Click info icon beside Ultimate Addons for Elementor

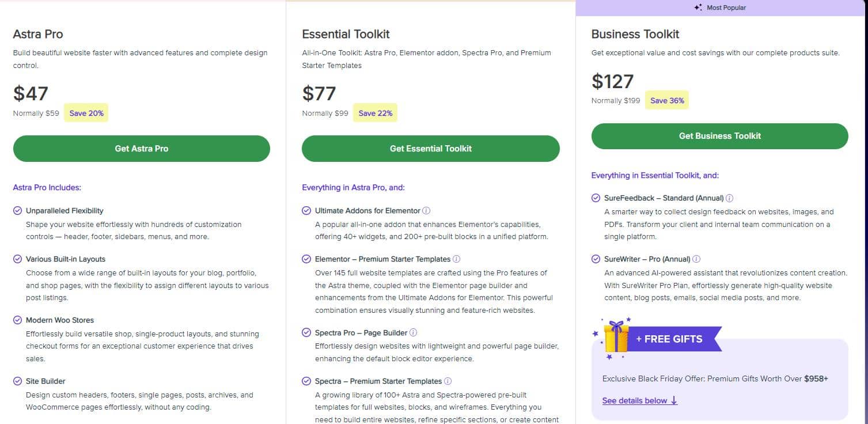click(426, 211)
